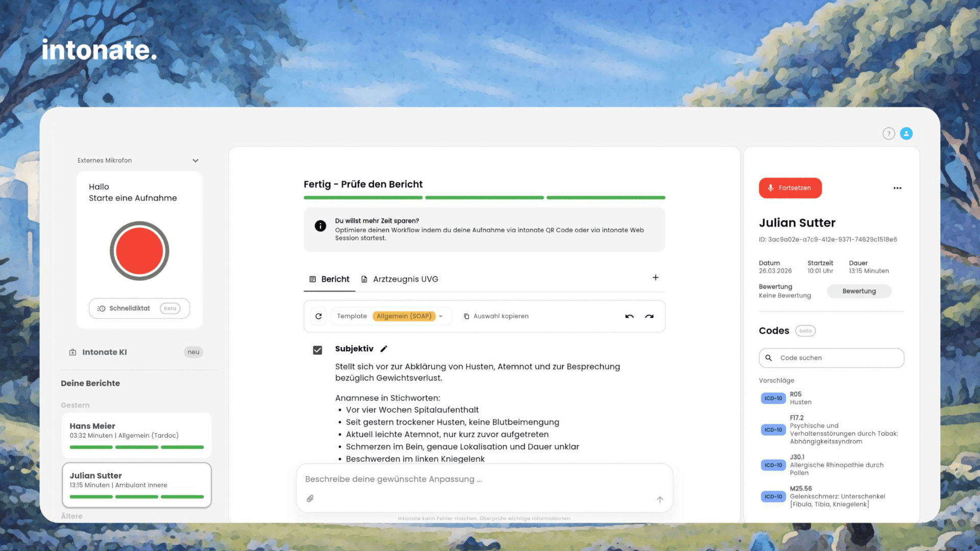Redo the last report change
Image resolution: width=980 pixels, height=551 pixels.
649,316
